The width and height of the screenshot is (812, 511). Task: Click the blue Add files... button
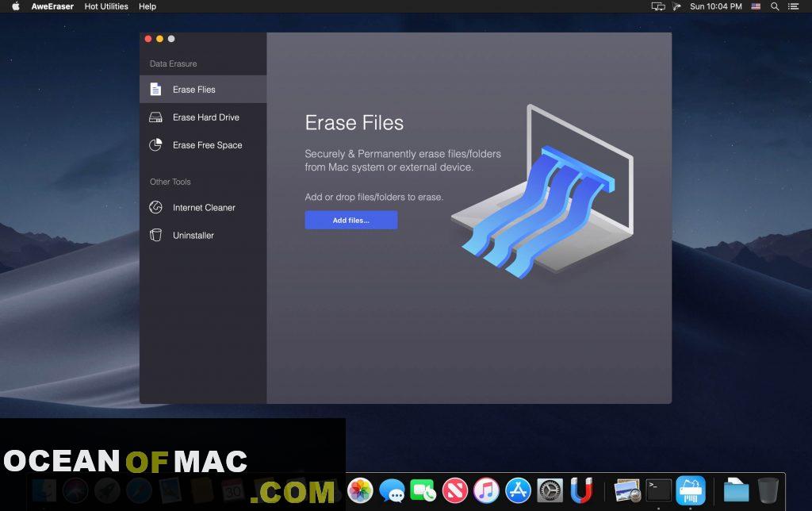point(351,221)
